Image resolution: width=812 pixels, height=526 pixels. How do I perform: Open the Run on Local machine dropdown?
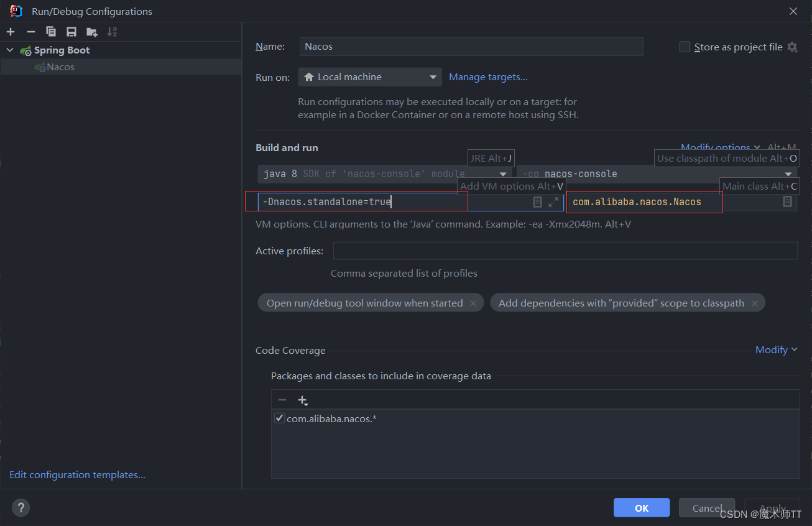tap(370, 77)
